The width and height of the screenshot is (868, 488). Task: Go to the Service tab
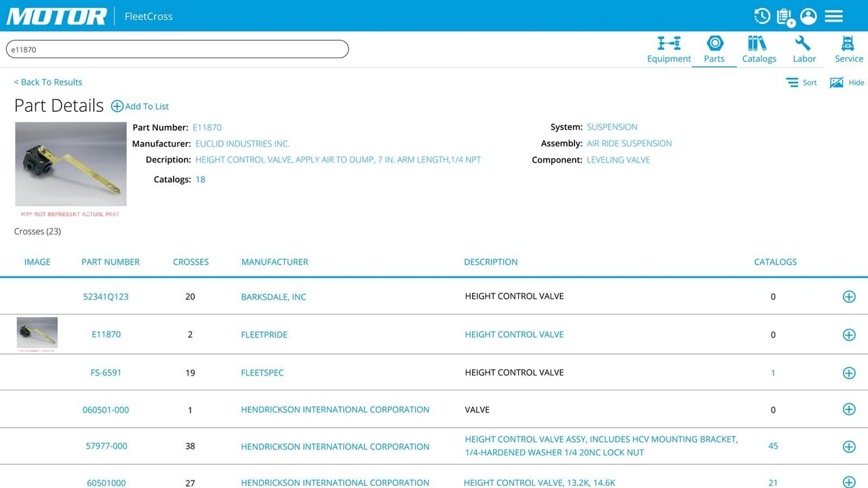coord(849,49)
